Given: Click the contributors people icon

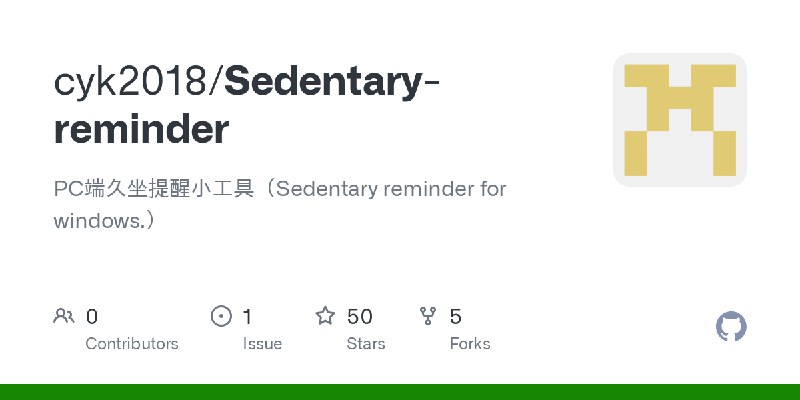Looking at the screenshot, I should [x=64, y=316].
